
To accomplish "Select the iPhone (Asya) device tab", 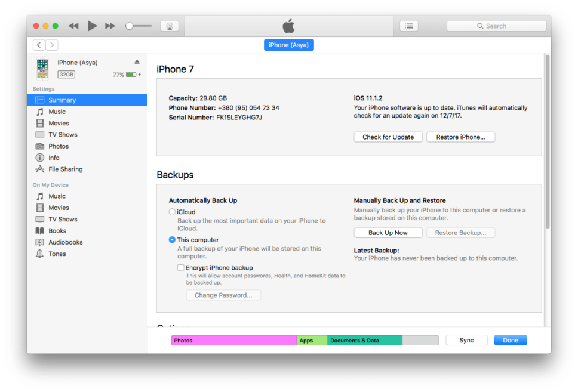I will 288,45.
